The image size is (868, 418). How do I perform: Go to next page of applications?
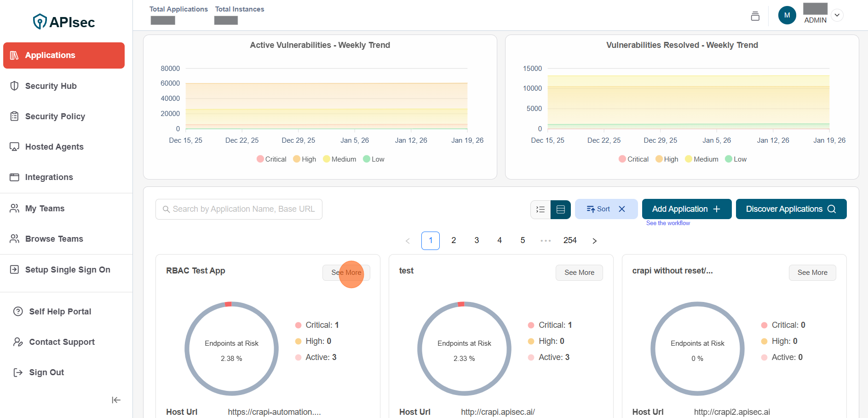pyautogui.click(x=594, y=241)
